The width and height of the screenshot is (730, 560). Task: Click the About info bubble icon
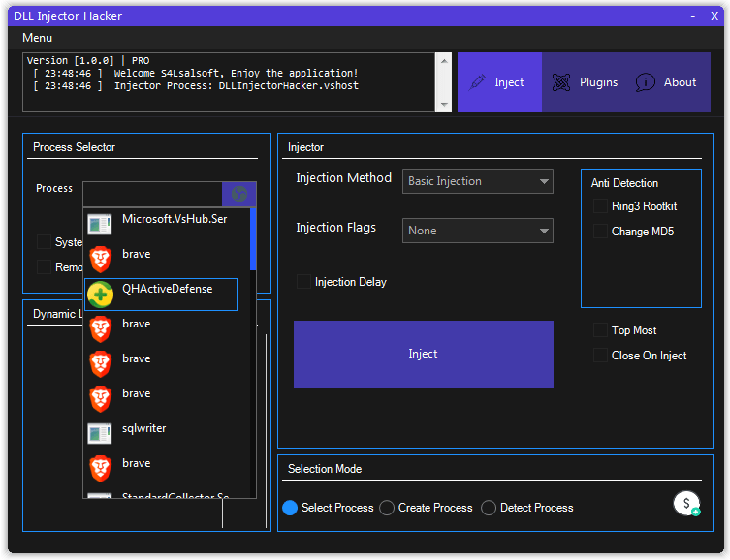coord(646,82)
